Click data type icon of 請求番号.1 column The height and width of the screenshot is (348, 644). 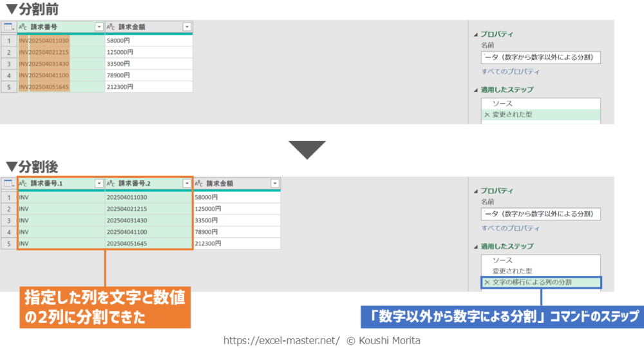[23, 184]
